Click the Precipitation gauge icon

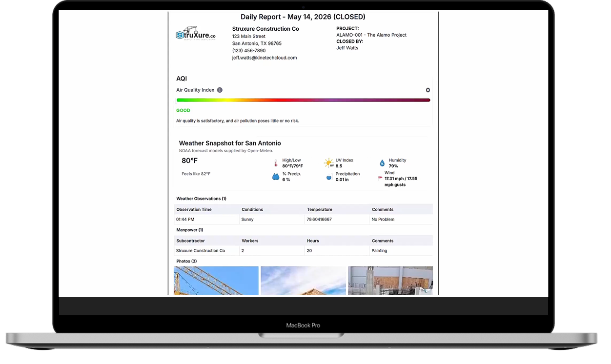(x=329, y=177)
